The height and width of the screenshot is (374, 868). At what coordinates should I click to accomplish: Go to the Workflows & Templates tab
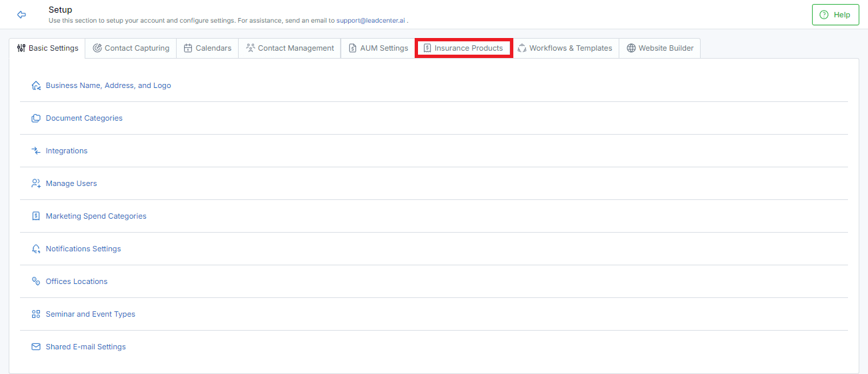click(x=565, y=48)
